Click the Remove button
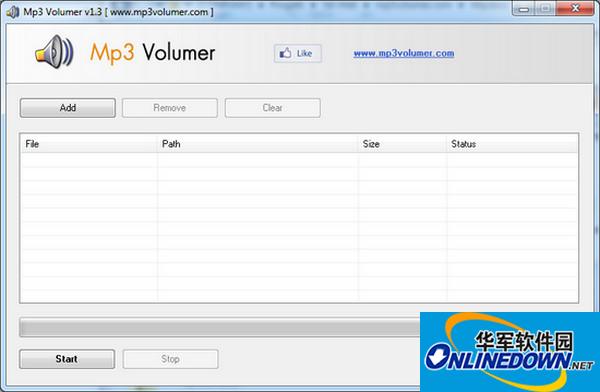 170,108
